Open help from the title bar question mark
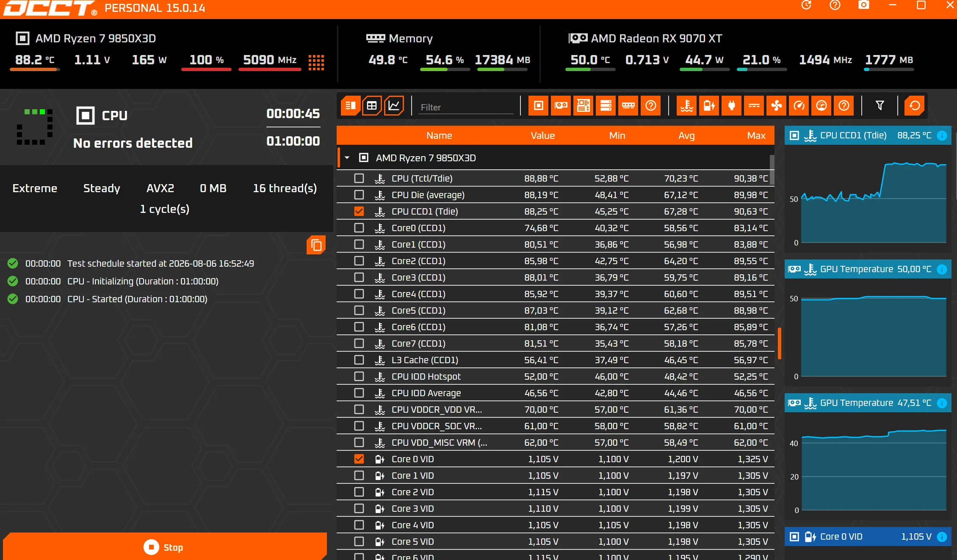Viewport: 957px width, 560px height. click(835, 5)
